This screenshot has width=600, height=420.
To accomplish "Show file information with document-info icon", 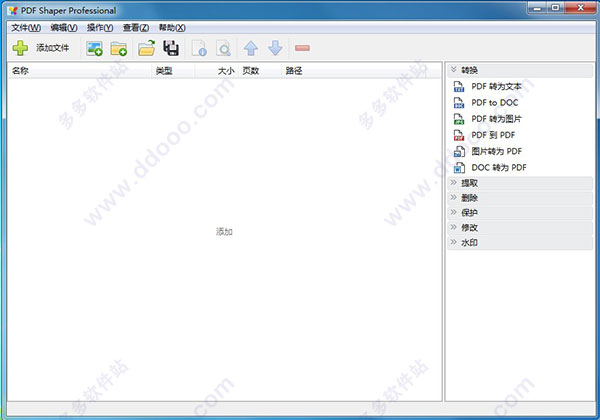I will 199,49.
